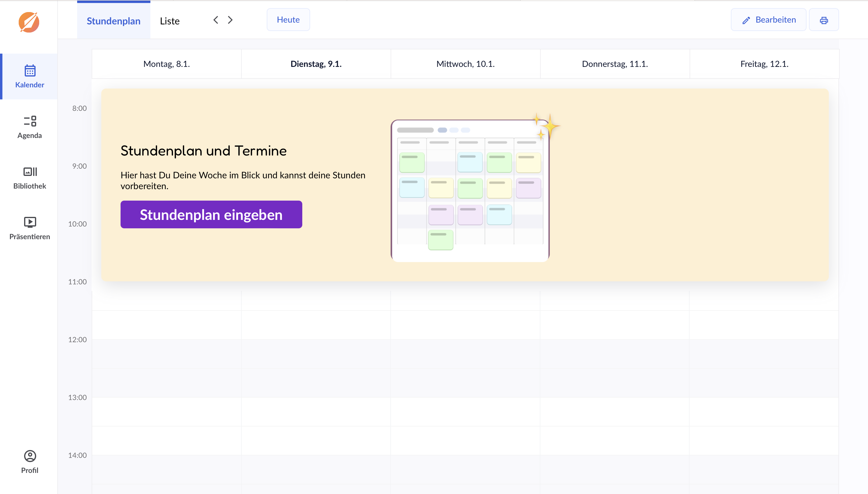Click the Bearbeiten button
This screenshot has width=868, height=494.
coord(769,19)
